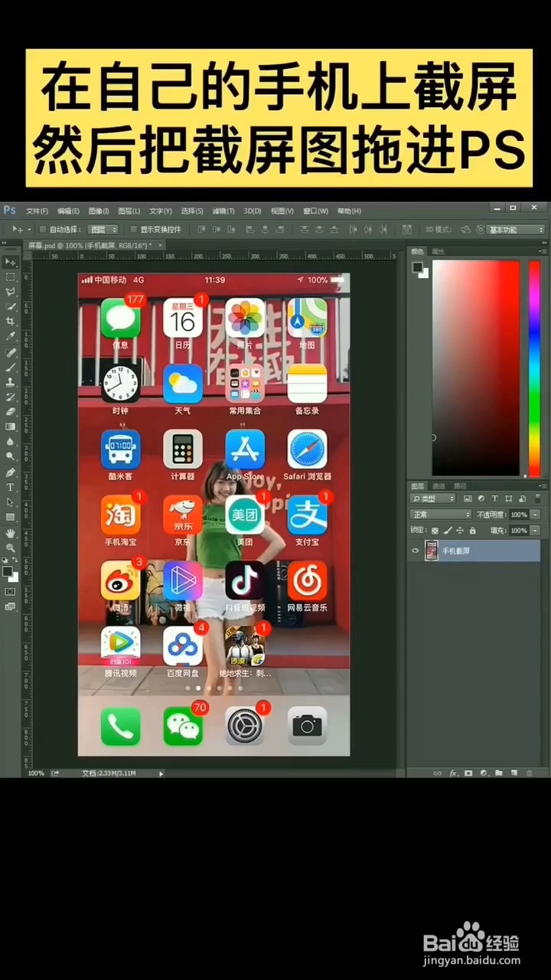Image resolution: width=551 pixels, height=980 pixels.
Task: Open the Color panel flyout menu
Action: tap(543, 251)
